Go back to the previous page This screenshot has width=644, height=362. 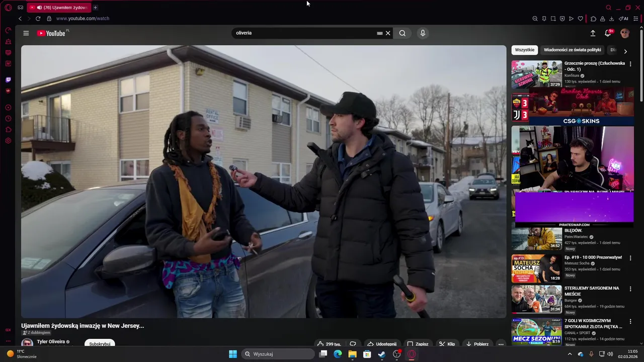pos(20,19)
